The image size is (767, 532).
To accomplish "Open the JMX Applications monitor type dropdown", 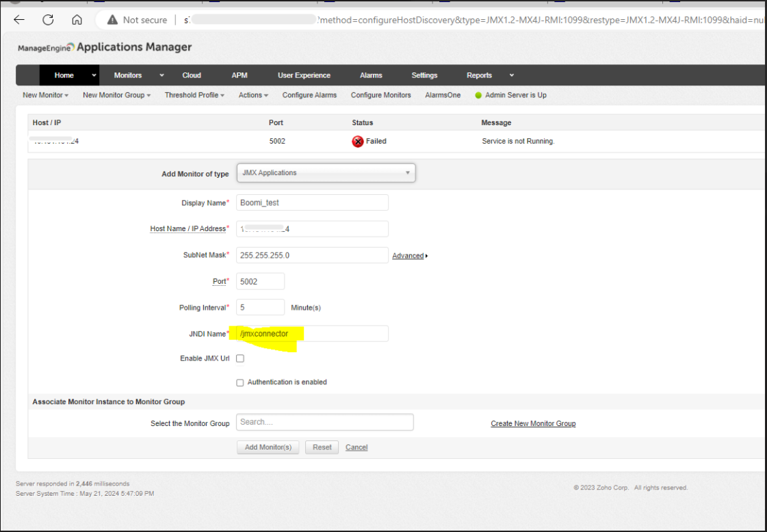I will click(x=408, y=172).
